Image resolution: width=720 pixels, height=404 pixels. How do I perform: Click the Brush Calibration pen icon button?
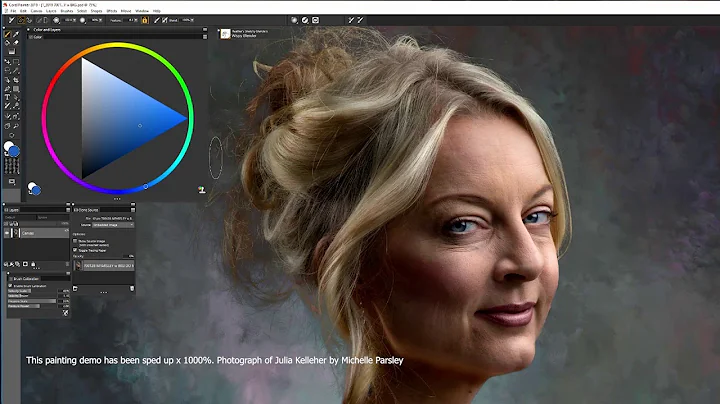[x=65, y=313]
